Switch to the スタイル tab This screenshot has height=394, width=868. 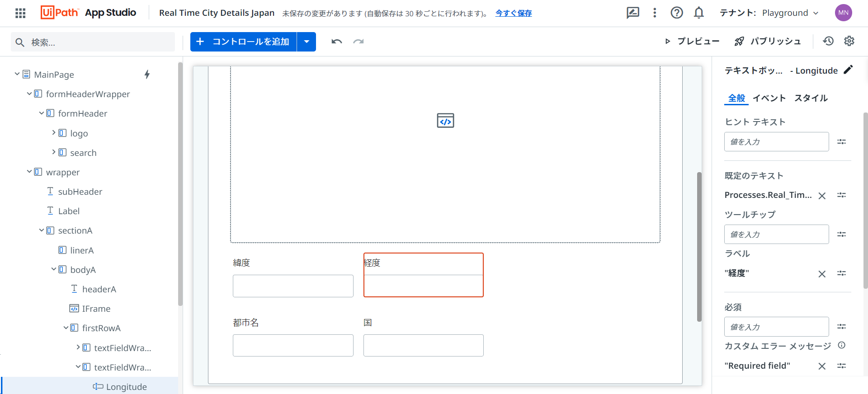(811, 98)
